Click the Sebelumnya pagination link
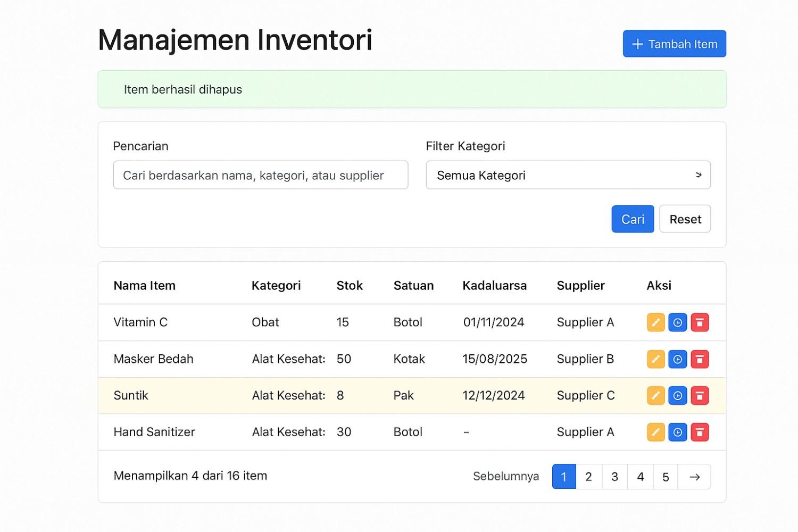The width and height of the screenshot is (798, 532). pyautogui.click(x=506, y=476)
